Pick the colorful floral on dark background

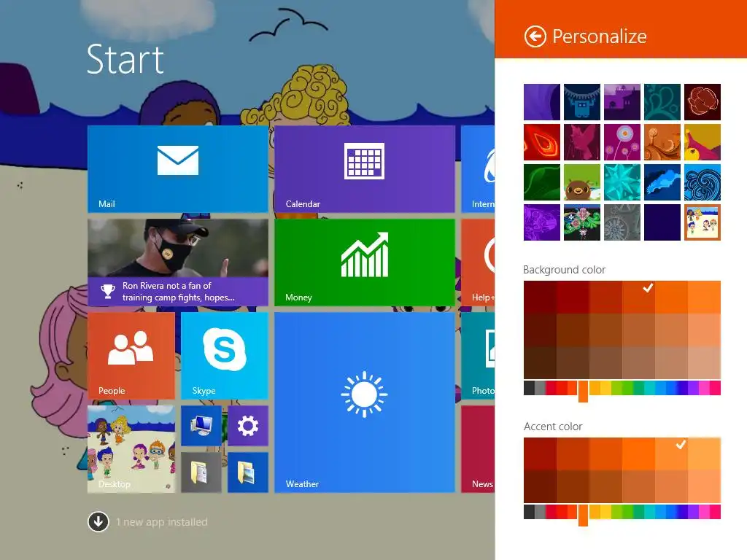[581, 222]
